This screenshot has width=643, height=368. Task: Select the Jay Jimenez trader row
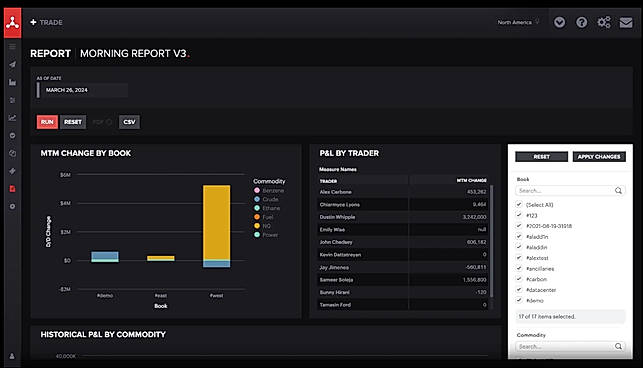click(x=403, y=267)
